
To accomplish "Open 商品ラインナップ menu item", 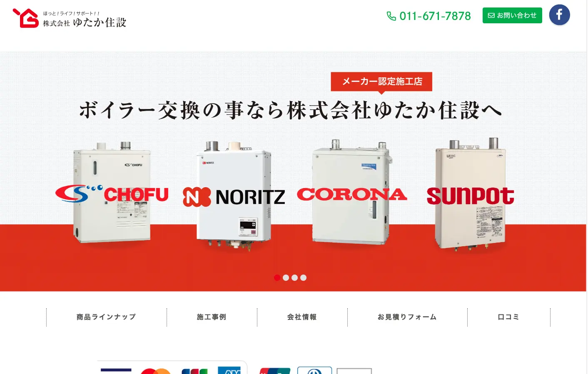I will [106, 317].
